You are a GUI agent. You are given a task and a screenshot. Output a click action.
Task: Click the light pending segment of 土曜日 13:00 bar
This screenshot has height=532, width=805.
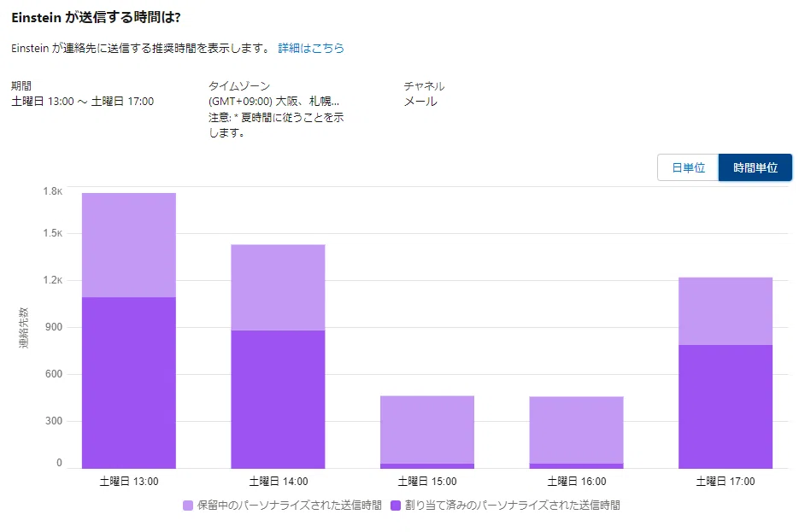point(129,245)
